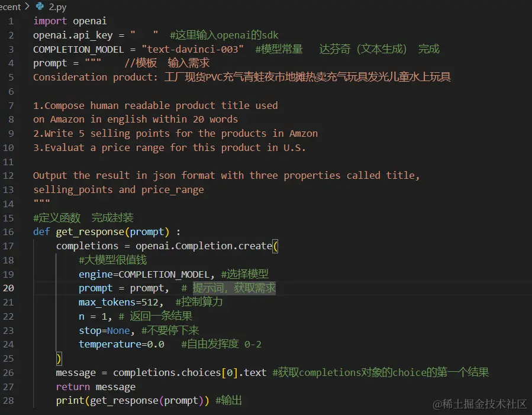
Task: Click the Python file icon in breadcrumb
Action: click(40, 7)
